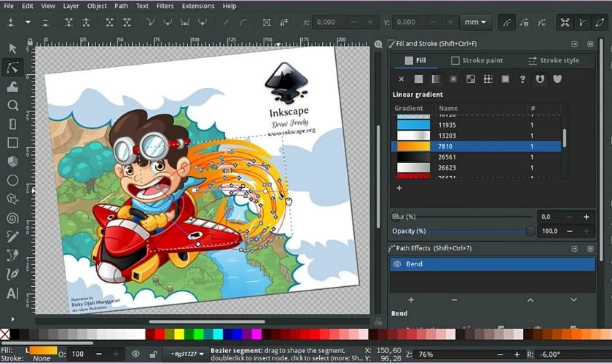Click the Blur slider handle
This screenshot has height=364, width=612.
tap(396, 216)
